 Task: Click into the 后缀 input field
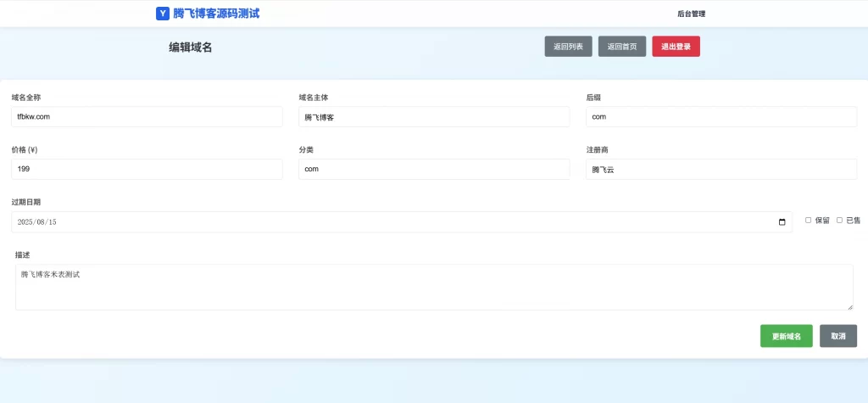click(721, 117)
